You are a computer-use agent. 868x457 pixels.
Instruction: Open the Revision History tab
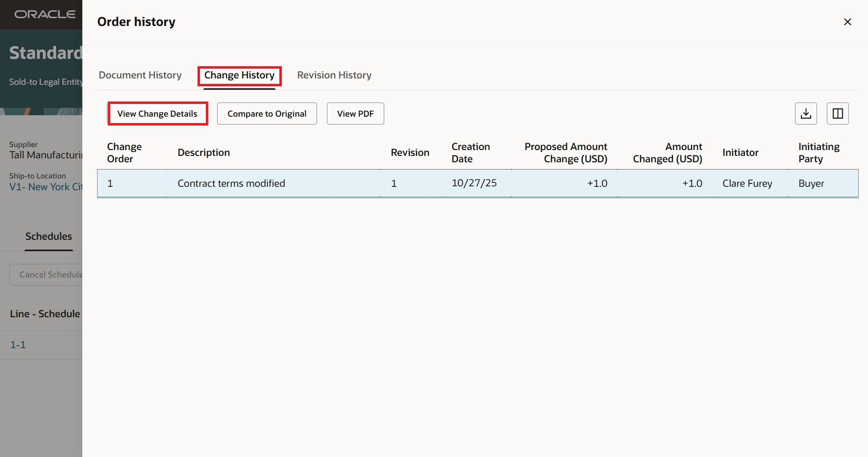coord(334,75)
